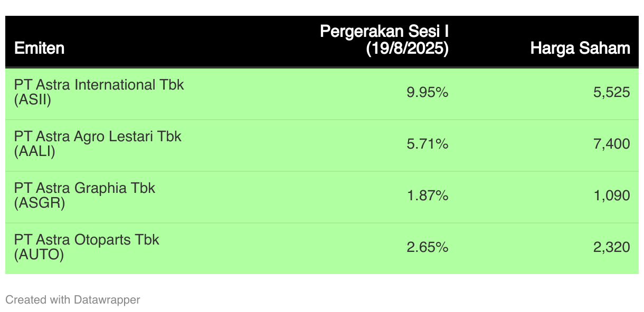Click the 2.65% movement value

[427, 247]
